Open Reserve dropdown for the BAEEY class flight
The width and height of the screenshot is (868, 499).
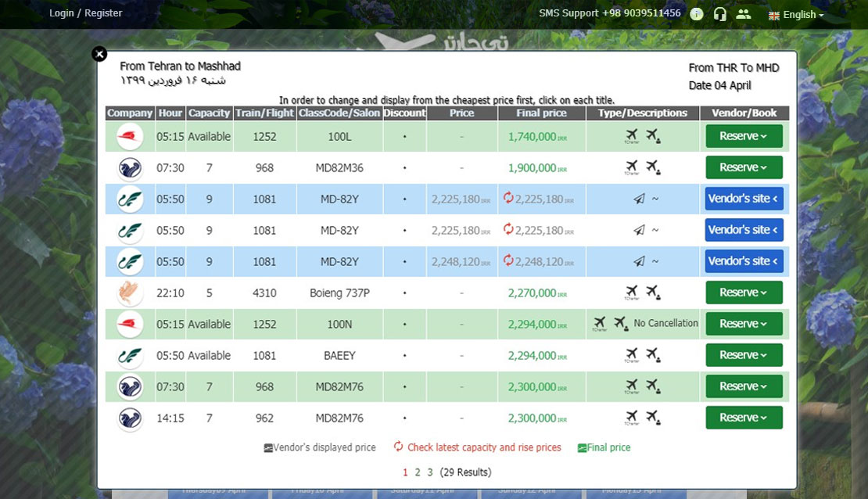coord(744,355)
